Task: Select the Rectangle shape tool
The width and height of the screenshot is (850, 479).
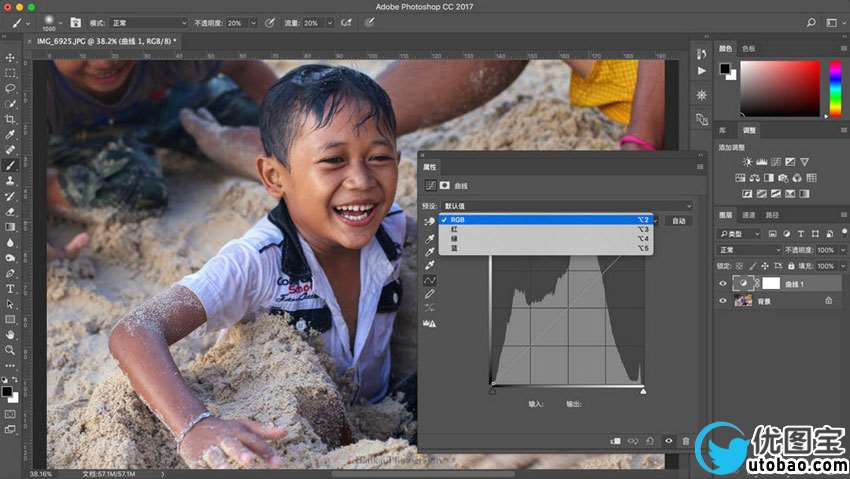Action: click(x=10, y=320)
